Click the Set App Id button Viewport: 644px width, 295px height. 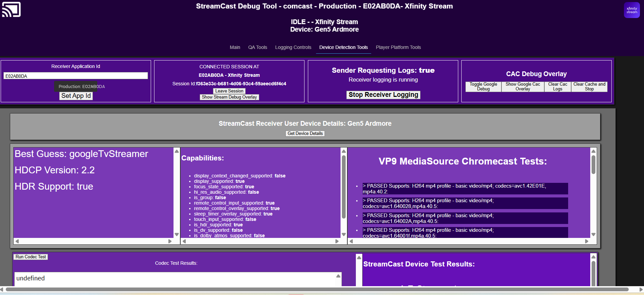[76, 96]
